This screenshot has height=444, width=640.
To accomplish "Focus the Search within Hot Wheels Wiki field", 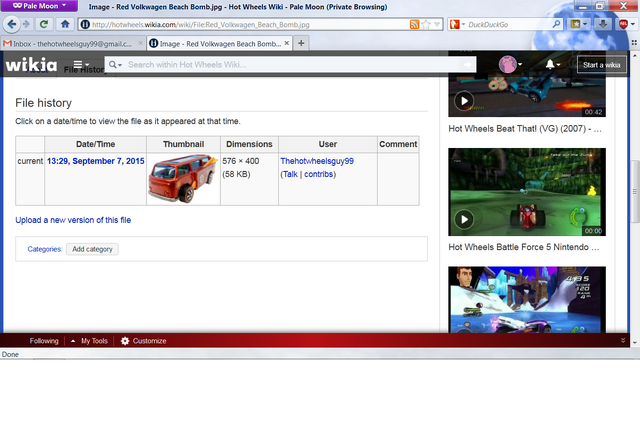I will [292, 64].
